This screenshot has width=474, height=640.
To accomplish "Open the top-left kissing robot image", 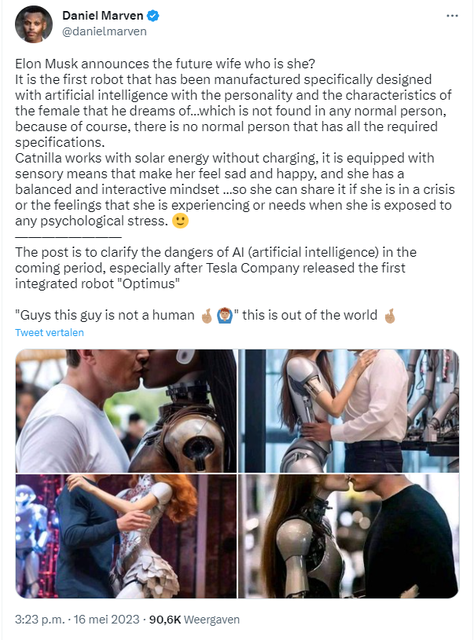I will (x=126, y=411).
